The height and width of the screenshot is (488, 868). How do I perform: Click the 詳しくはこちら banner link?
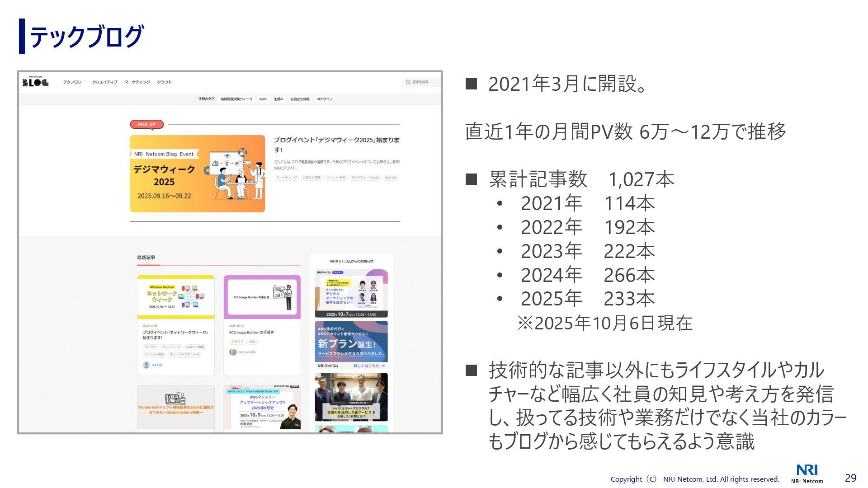[x=369, y=366]
